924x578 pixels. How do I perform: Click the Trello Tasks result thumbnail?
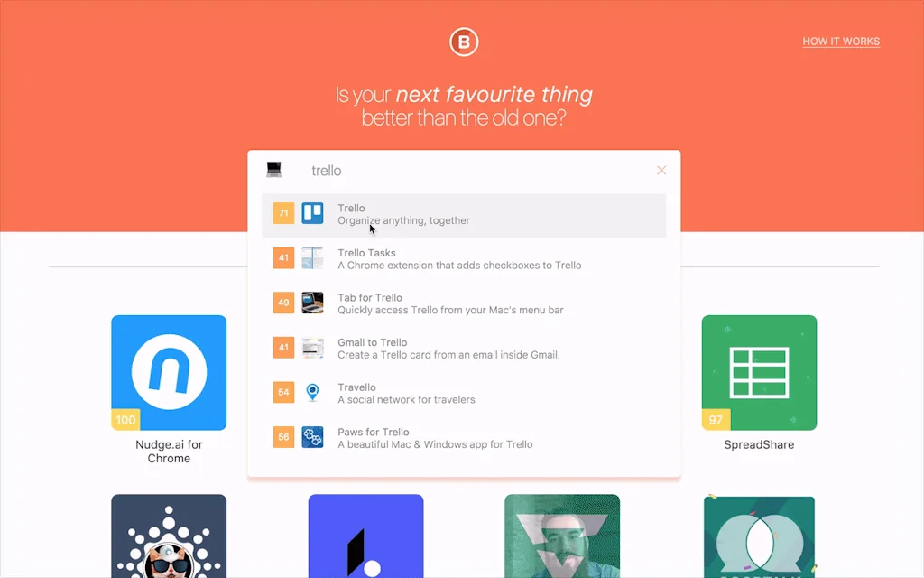pos(312,257)
